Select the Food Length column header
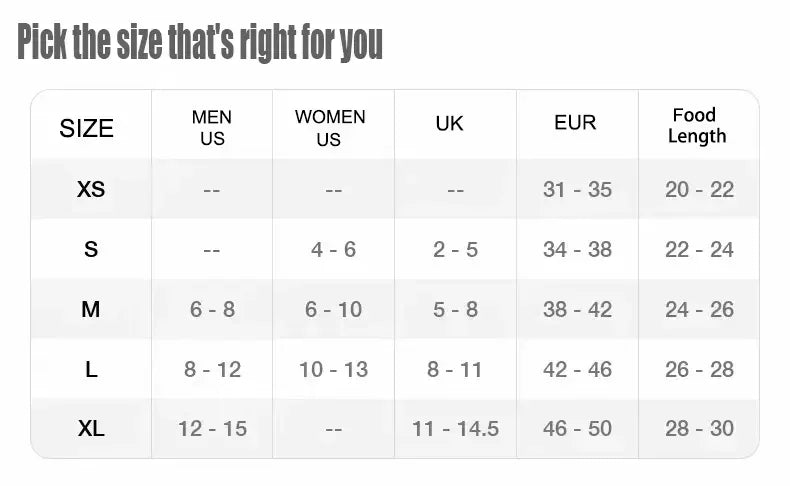The image size is (790, 486). pyautogui.click(x=697, y=126)
